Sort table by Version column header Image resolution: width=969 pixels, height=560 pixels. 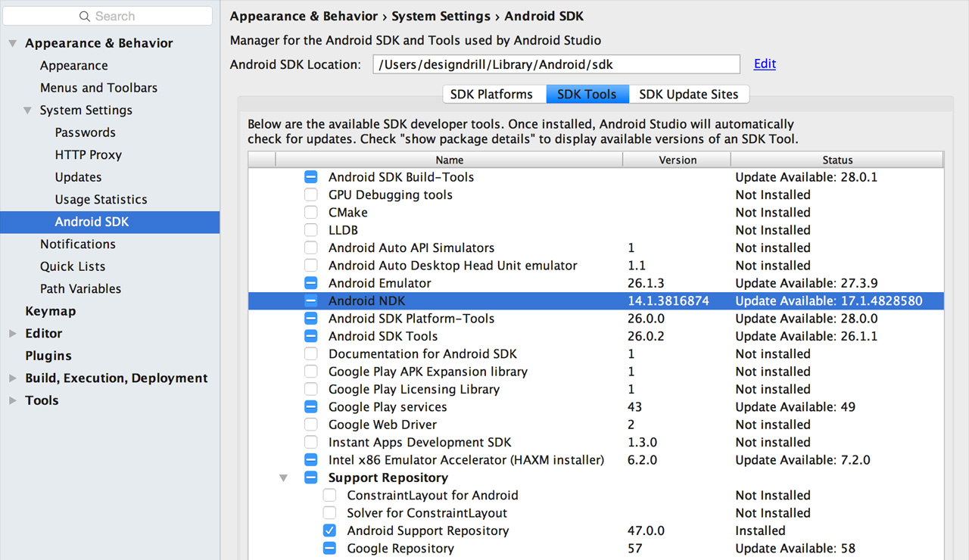tap(677, 160)
